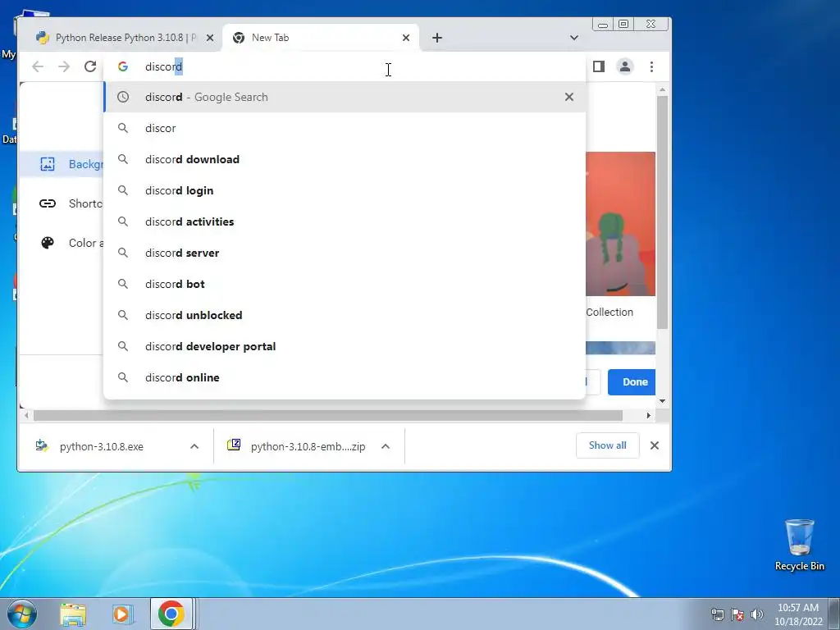Launch Windows Media Player from taskbar
The height and width of the screenshot is (630, 840).
coord(122,614)
